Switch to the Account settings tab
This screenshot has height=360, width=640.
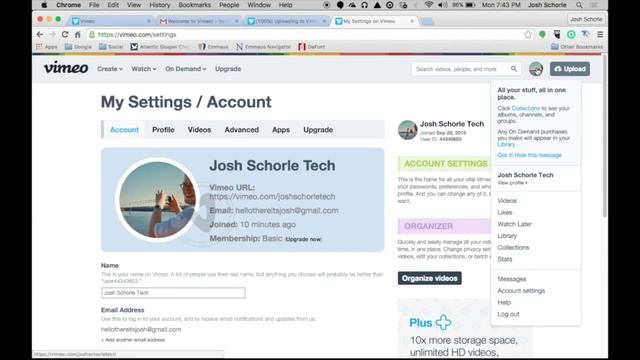coord(124,130)
